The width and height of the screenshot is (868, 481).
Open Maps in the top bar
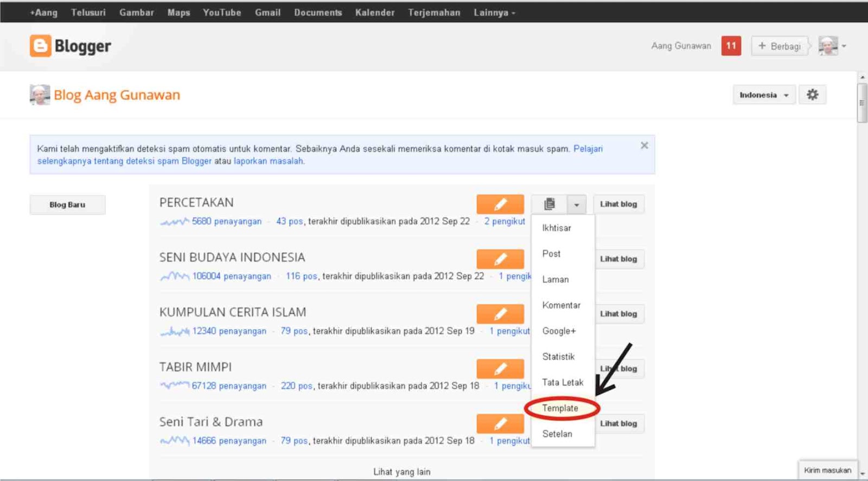coord(178,12)
